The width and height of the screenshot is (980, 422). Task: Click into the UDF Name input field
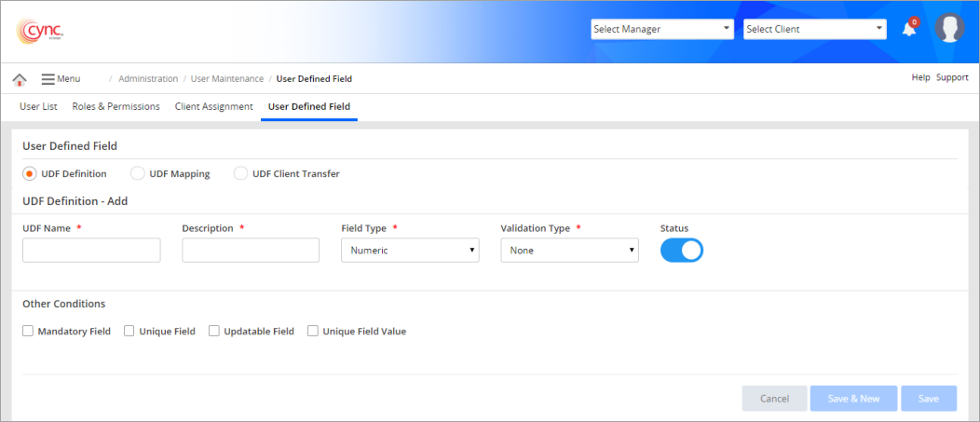pos(91,250)
